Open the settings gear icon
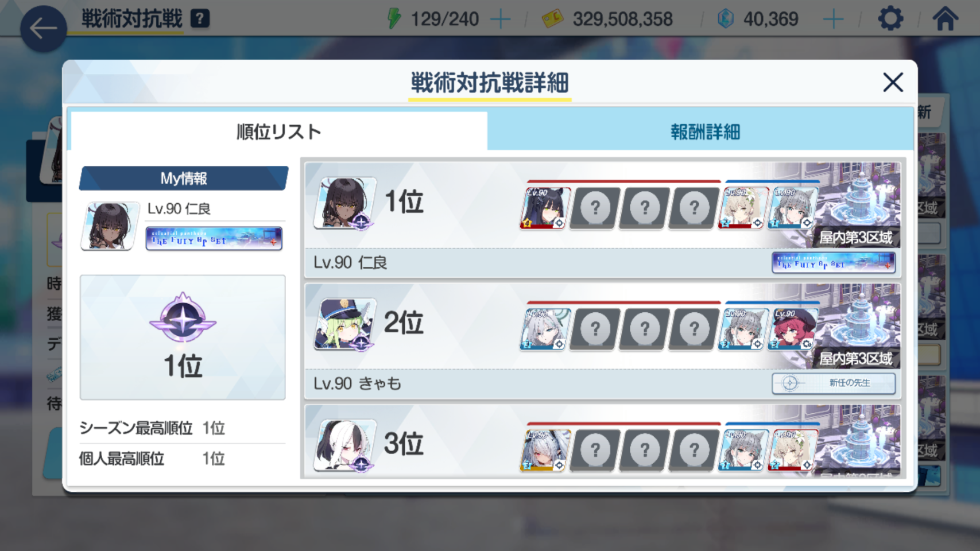The width and height of the screenshot is (980, 551). 890,19
